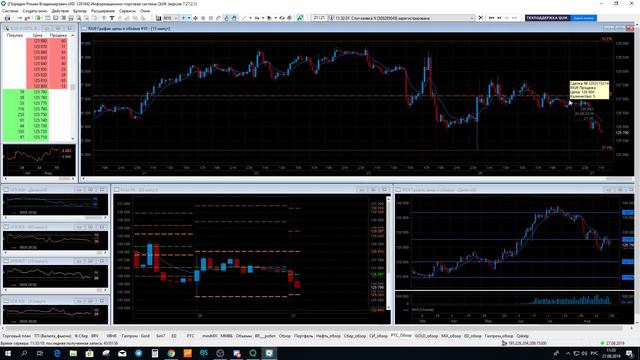Switch to the Sim7 tab

pyautogui.click(x=161, y=336)
